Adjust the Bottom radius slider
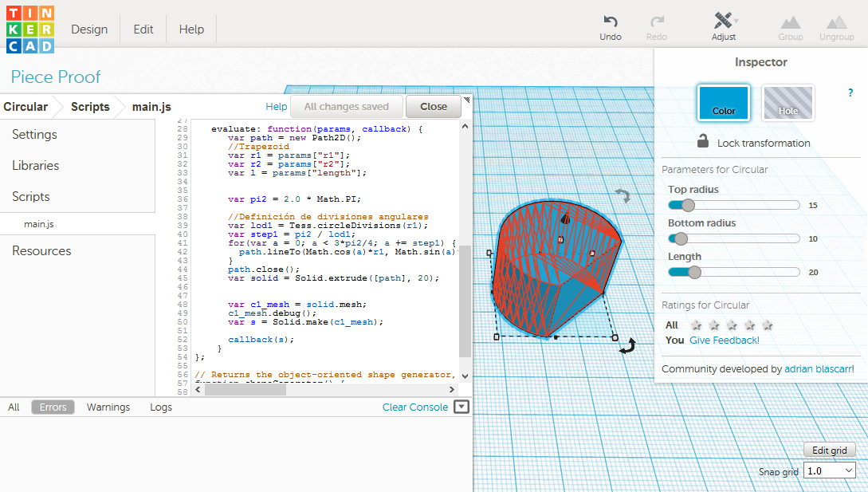 [x=681, y=238]
